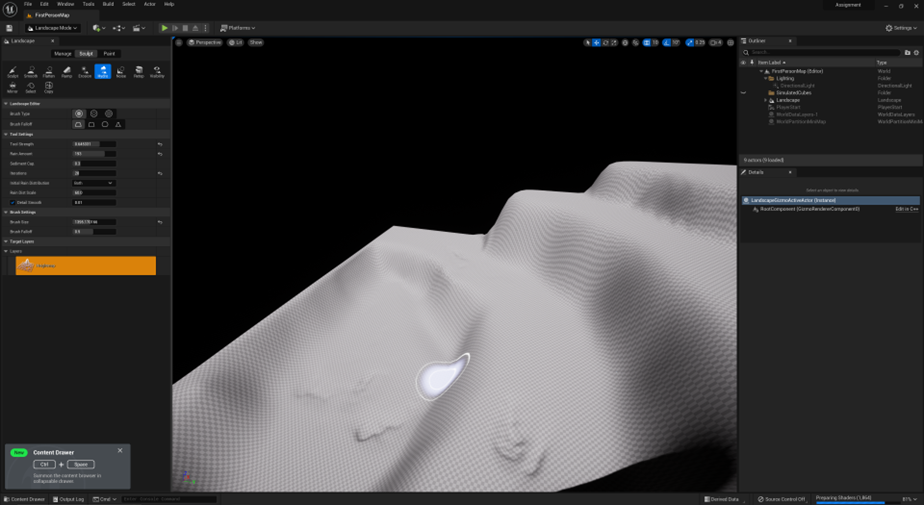
Task: Click the Mirror tool icon
Action: coord(13,87)
